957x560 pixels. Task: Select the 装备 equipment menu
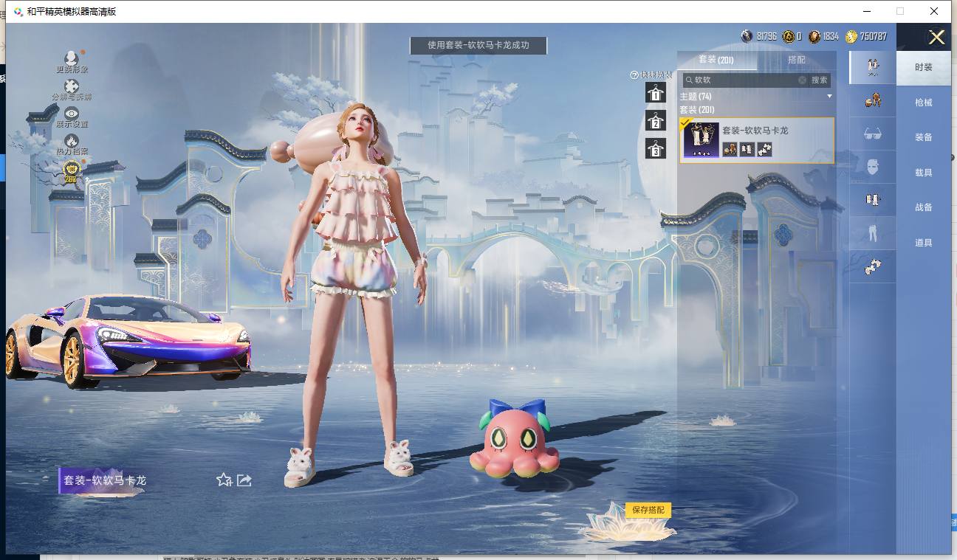click(924, 137)
